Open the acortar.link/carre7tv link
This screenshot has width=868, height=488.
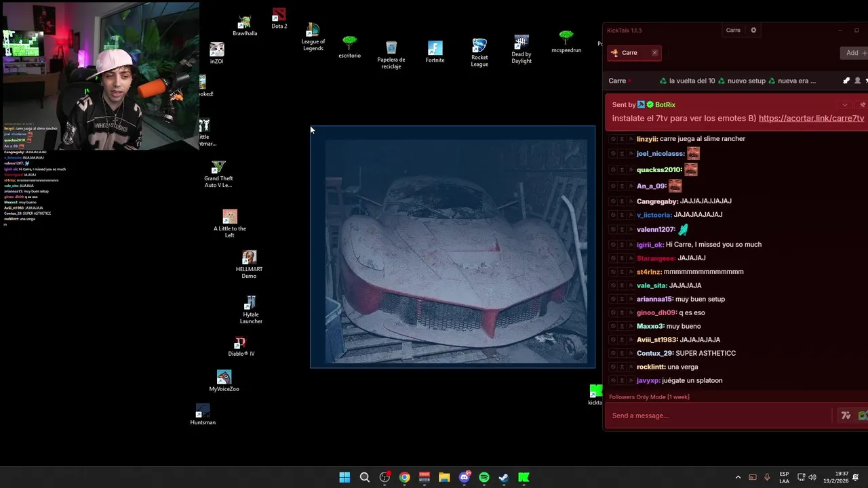click(x=811, y=118)
